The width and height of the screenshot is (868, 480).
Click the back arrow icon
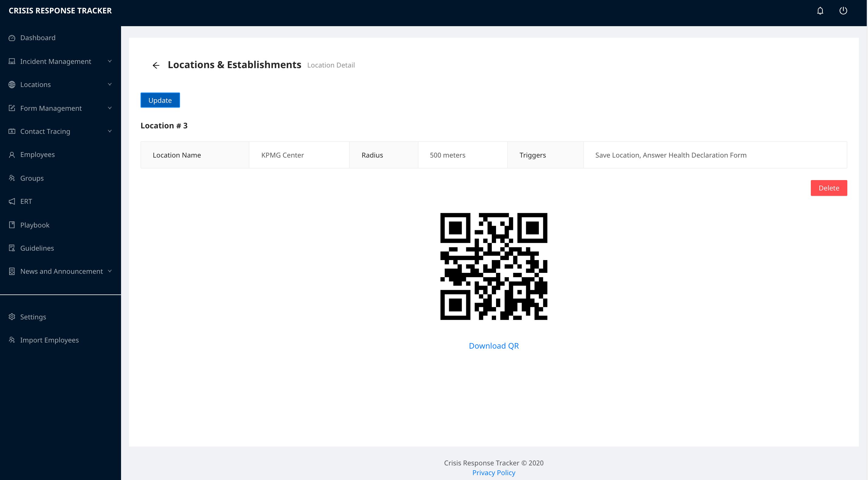[156, 65]
